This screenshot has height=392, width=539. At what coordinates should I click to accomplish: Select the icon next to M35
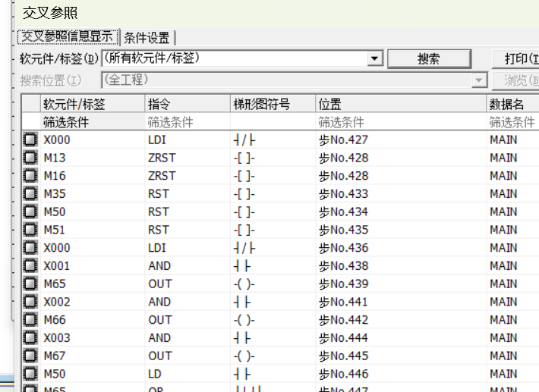pyautogui.click(x=30, y=194)
